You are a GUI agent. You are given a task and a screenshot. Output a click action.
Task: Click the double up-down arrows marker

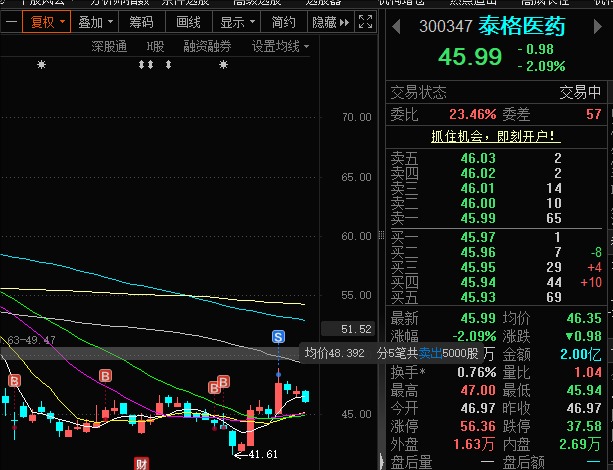click(x=146, y=65)
